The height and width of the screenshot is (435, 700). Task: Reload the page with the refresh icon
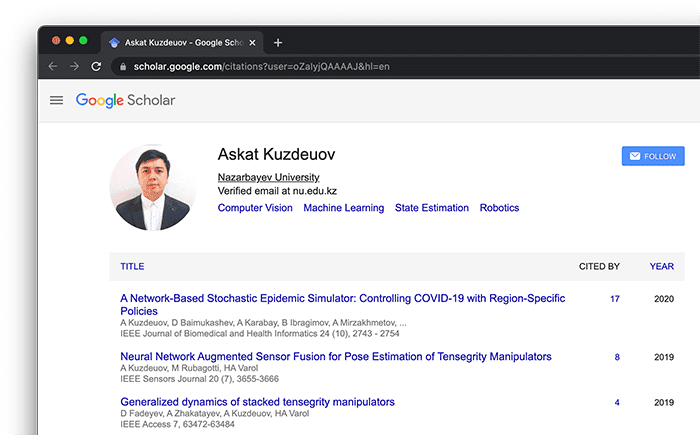point(97,66)
